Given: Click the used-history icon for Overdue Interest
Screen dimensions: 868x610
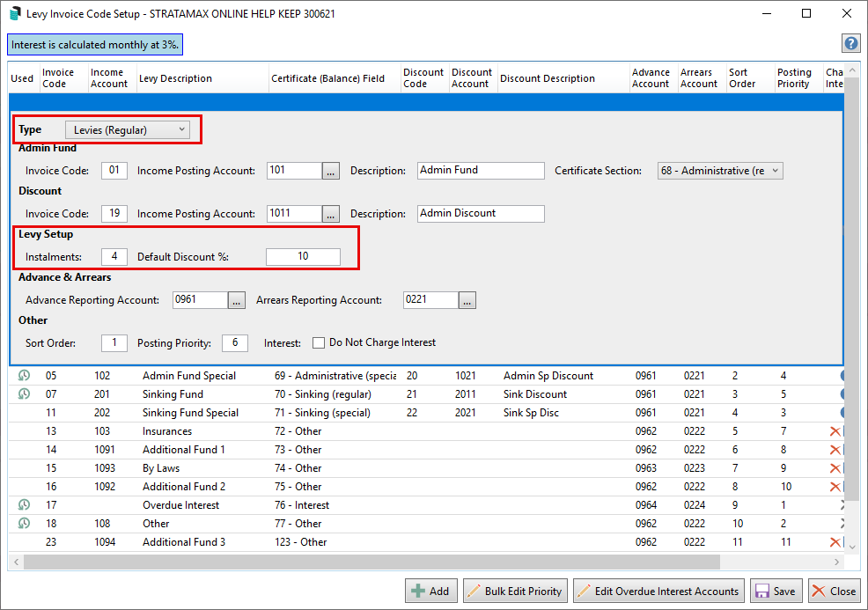Looking at the screenshot, I should (24, 505).
